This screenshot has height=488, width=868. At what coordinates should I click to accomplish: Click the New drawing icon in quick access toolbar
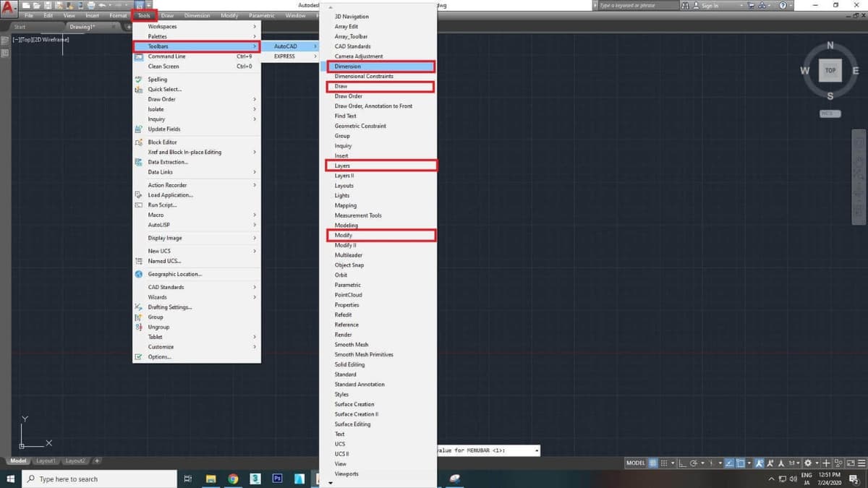pyautogui.click(x=27, y=5)
